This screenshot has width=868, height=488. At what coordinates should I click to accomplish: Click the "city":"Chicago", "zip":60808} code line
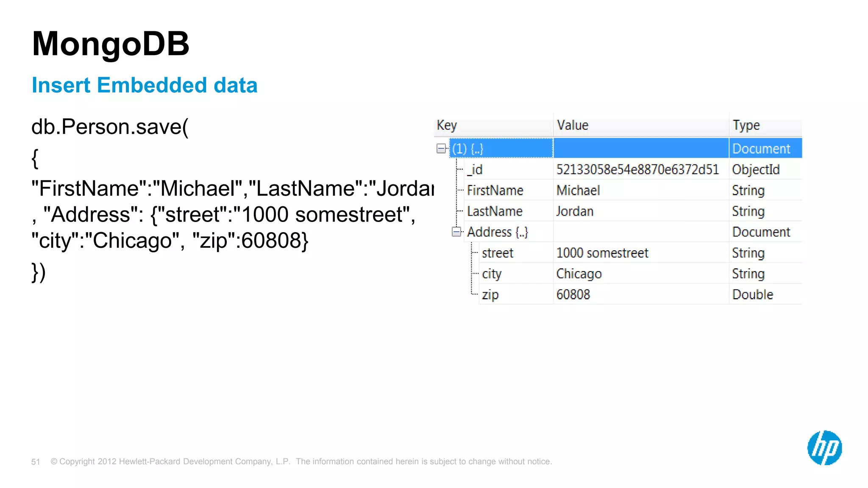click(170, 241)
